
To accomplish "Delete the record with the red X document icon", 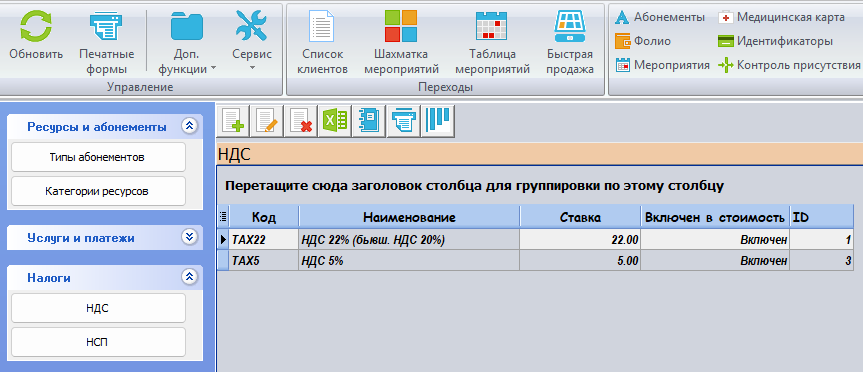I will (301, 120).
